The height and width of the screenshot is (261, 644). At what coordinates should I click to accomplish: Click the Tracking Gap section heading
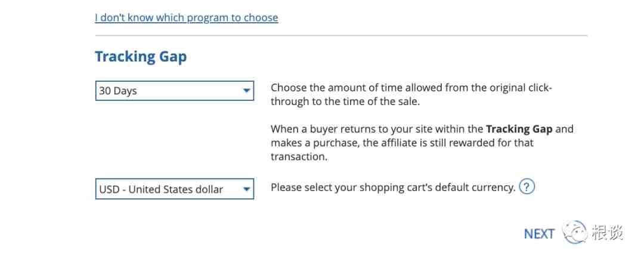click(141, 56)
